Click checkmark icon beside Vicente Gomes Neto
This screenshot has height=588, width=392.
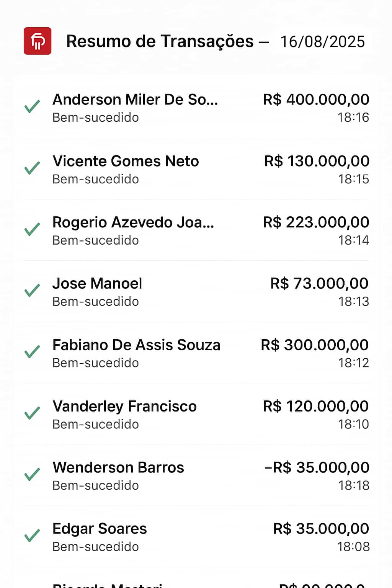[x=32, y=168]
